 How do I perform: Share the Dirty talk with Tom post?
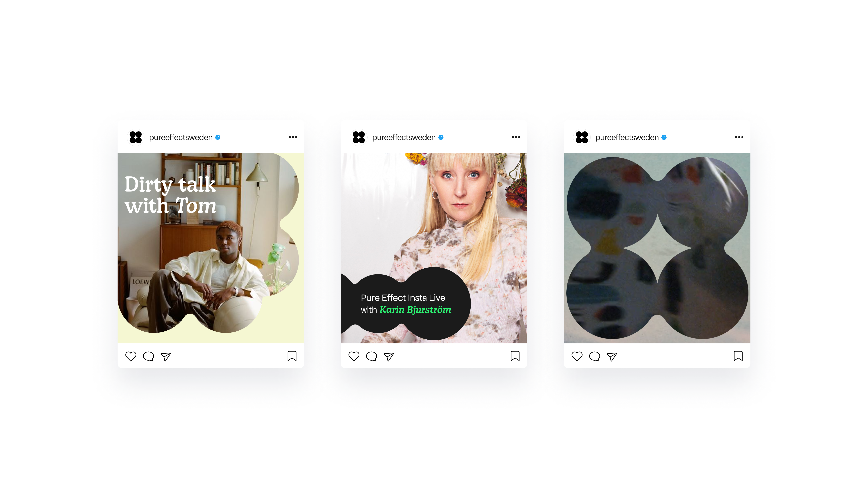click(x=166, y=357)
